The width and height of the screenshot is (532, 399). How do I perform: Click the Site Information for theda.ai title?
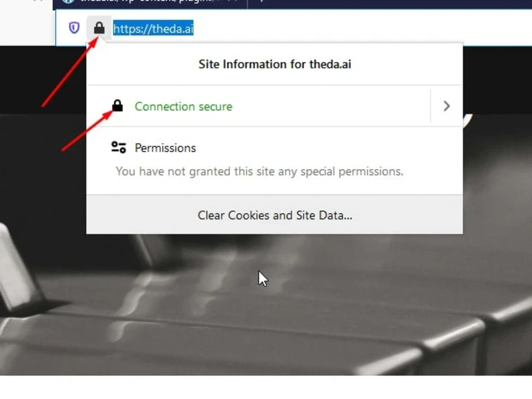tap(275, 64)
